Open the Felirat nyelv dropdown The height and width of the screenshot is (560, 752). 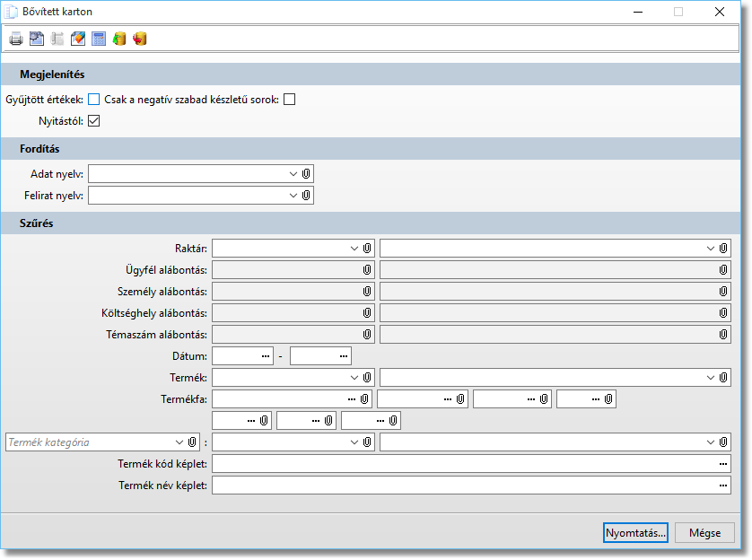pyautogui.click(x=293, y=196)
